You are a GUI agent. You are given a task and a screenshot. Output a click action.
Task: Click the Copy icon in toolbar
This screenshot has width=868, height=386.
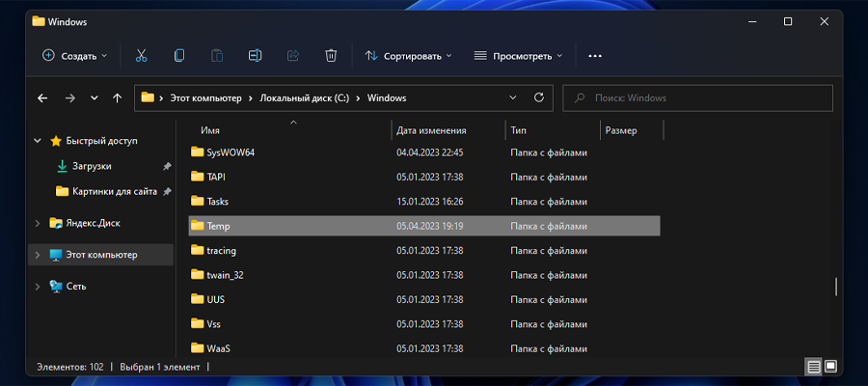179,55
